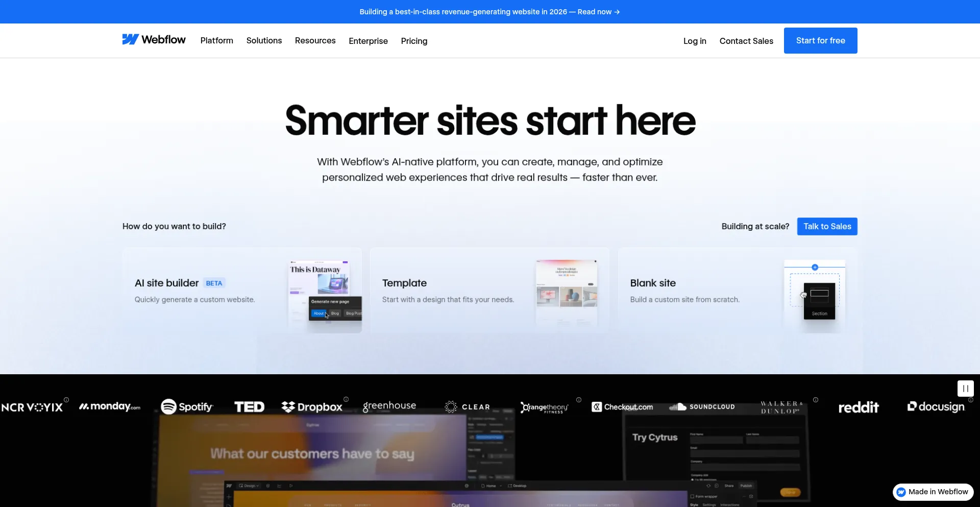This screenshot has width=980, height=507.
Task: Click the TED logo in the customer strip
Action: coord(249,407)
